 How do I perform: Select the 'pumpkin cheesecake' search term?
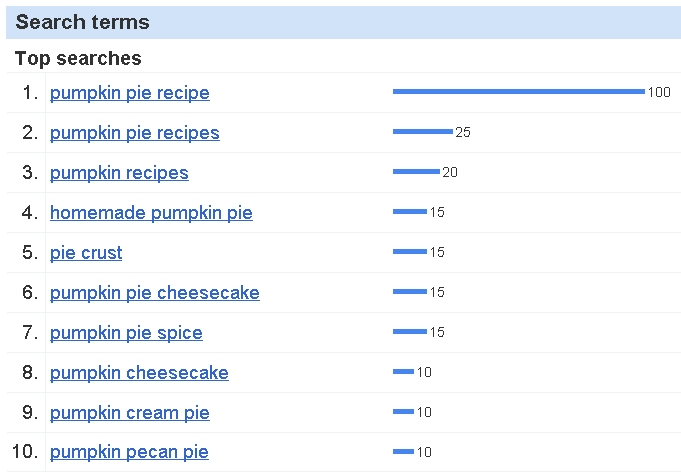(139, 373)
